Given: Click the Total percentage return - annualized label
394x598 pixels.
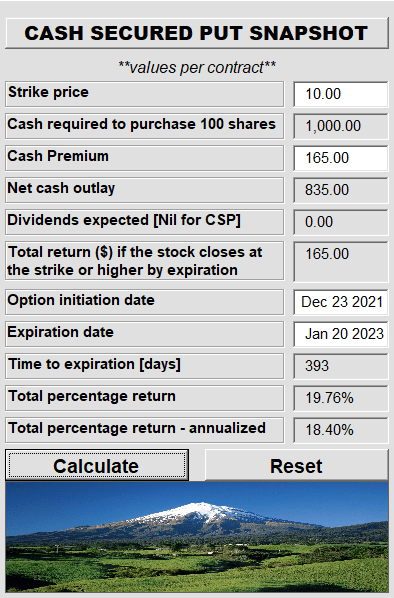Looking at the screenshot, I should click(x=137, y=428).
